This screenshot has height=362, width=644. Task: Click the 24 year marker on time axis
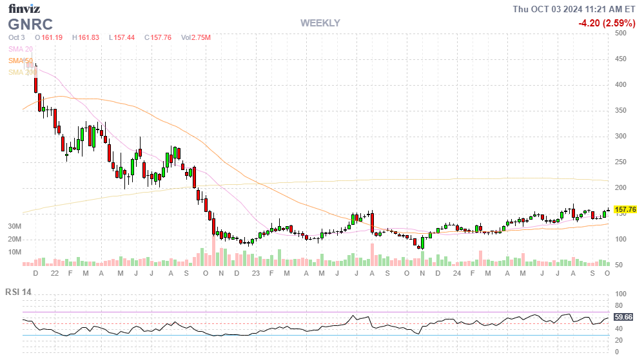[456, 273]
